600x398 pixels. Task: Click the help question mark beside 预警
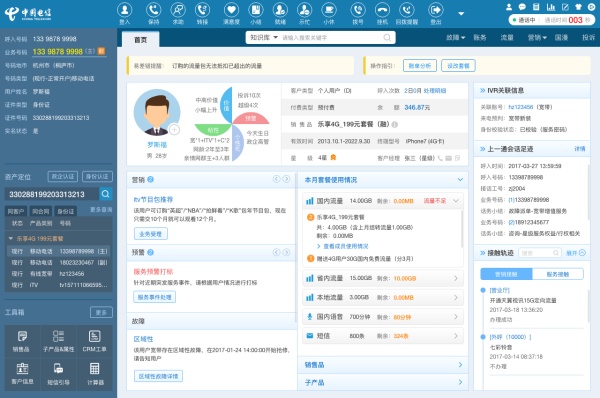(151, 252)
